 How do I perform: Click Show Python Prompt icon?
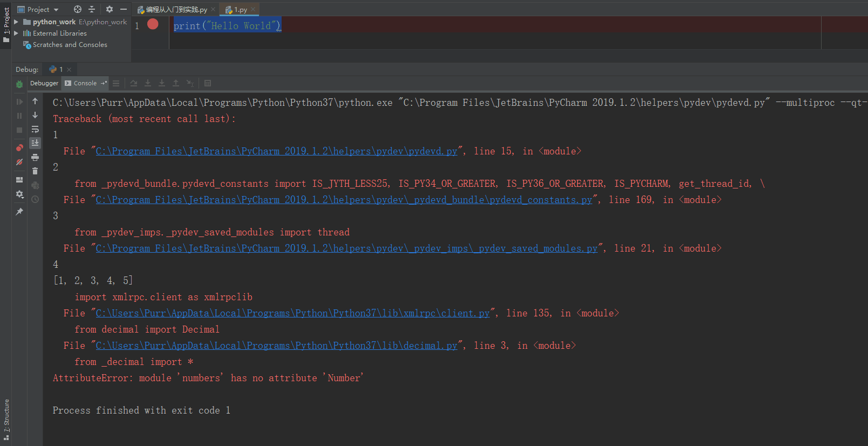pyautogui.click(x=35, y=185)
